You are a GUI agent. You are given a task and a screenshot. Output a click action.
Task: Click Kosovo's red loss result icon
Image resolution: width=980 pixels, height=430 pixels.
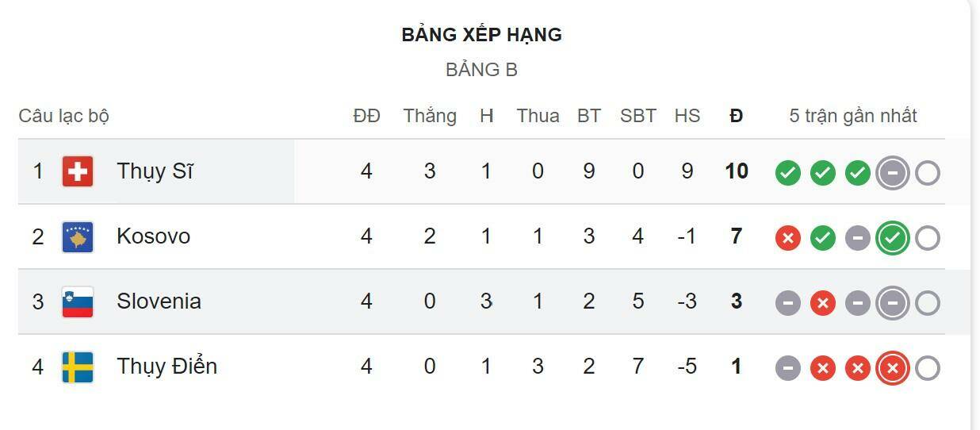point(787,237)
